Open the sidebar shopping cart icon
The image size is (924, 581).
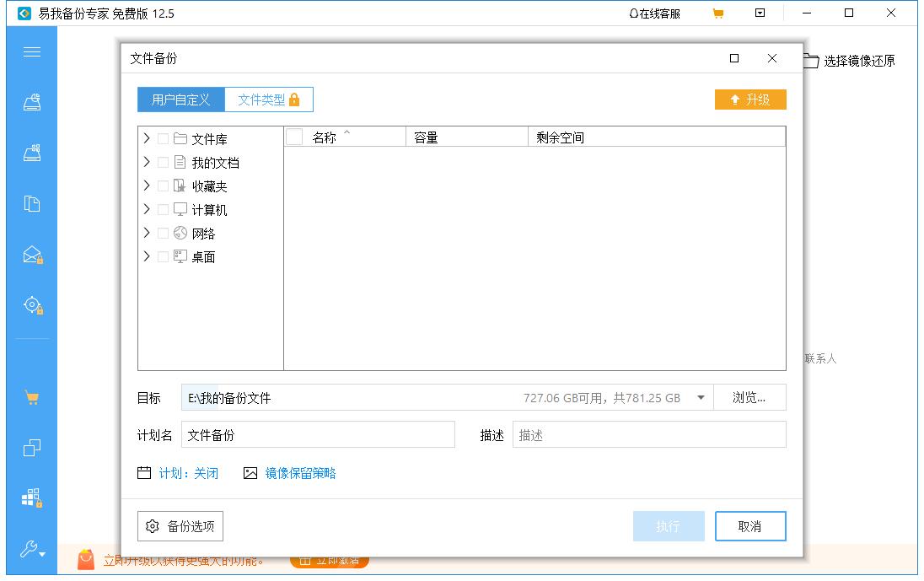[32, 398]
